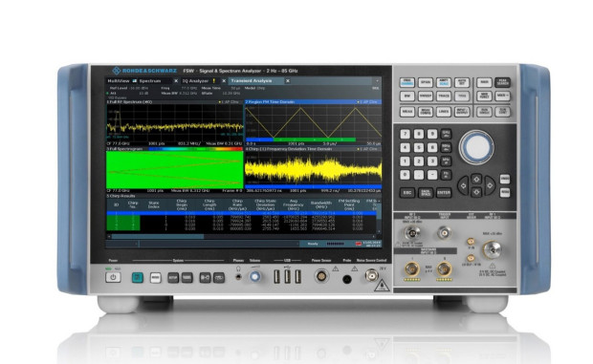Click the Probe connector
Screen dimensions: 593x364
(x=347, y=279)
